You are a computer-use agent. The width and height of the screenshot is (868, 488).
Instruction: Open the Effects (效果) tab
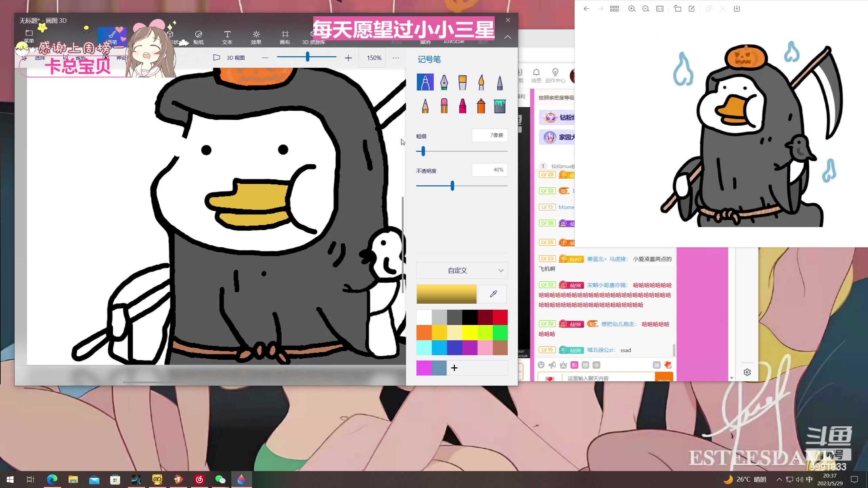click(256, 37)
